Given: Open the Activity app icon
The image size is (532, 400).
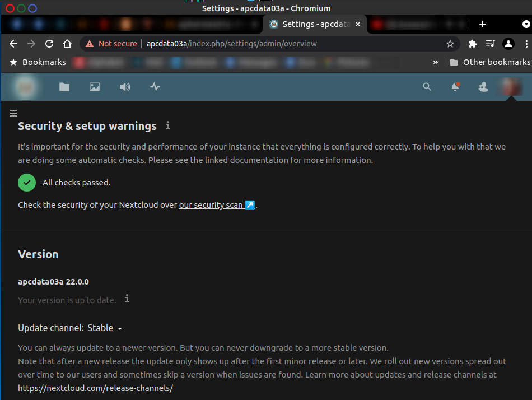Looking at the screenshot, I should tap(155, 87).
